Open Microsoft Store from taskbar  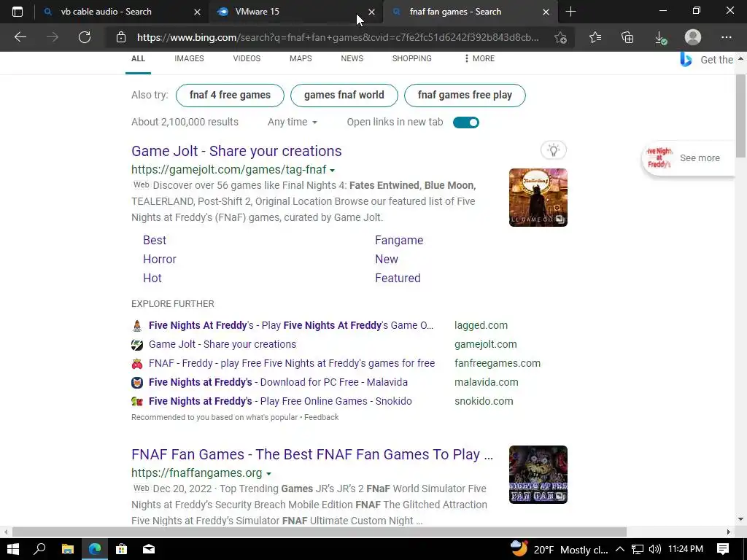click(x=122, y=549)
